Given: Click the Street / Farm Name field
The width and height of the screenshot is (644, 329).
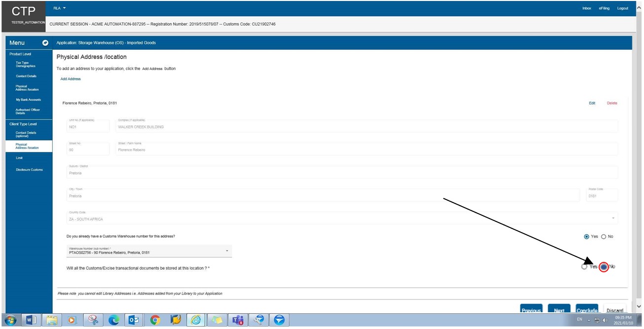Looking at the screenshot, I should (x=366, y=149).
